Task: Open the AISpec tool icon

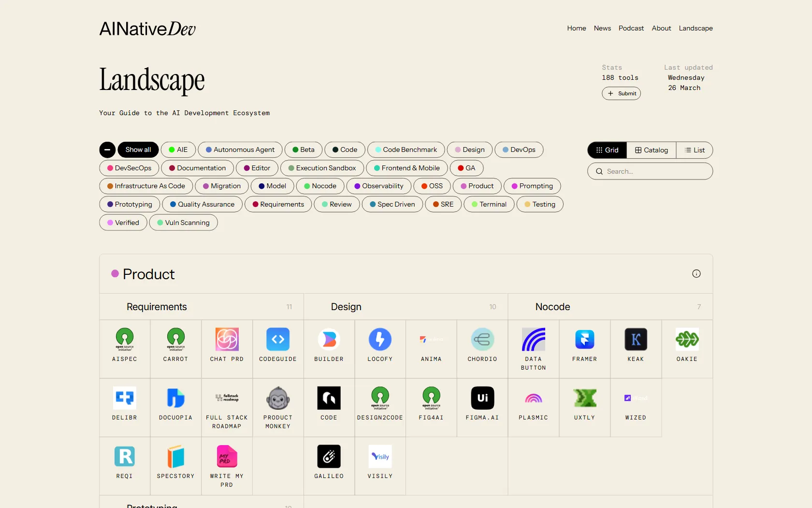Action: pos(125,339)
